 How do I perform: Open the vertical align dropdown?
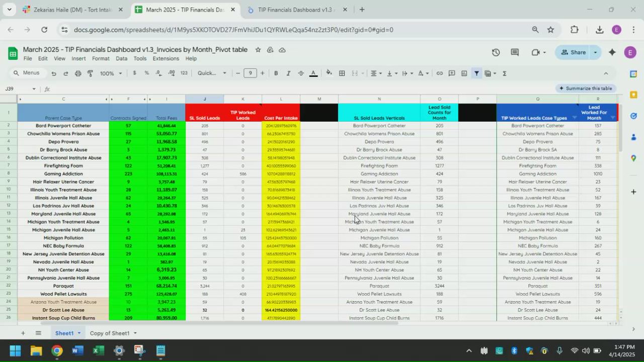[391, 73]
